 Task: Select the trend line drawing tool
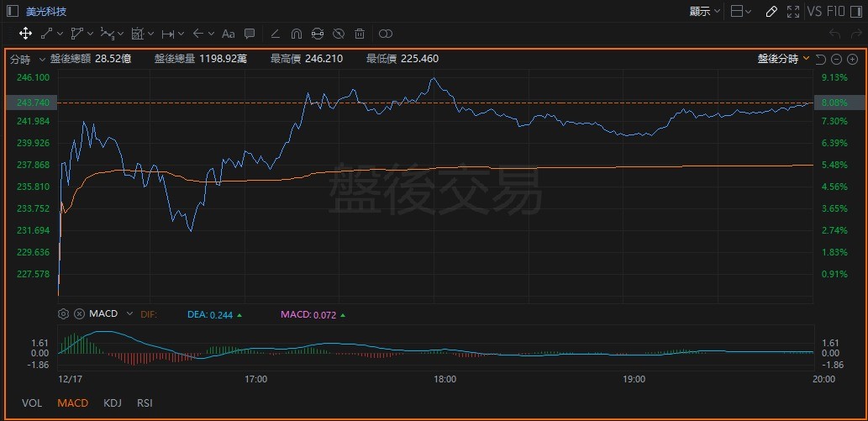click(47, 34)
